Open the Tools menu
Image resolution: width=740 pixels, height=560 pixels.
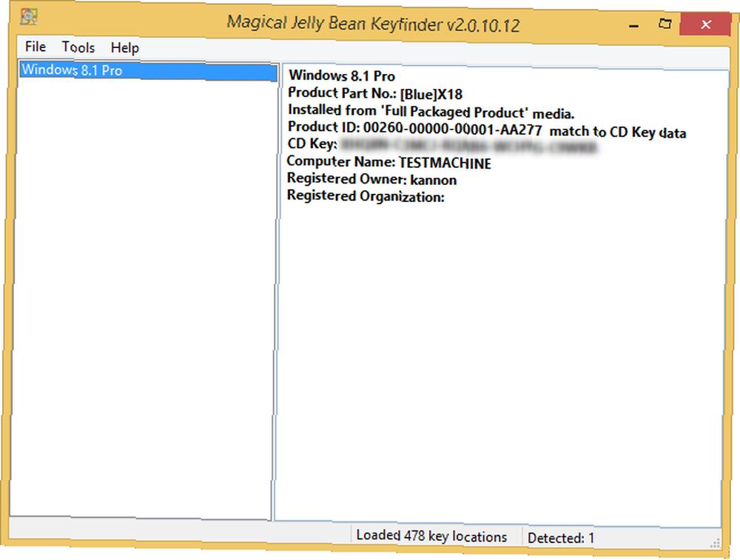(78, 47)
